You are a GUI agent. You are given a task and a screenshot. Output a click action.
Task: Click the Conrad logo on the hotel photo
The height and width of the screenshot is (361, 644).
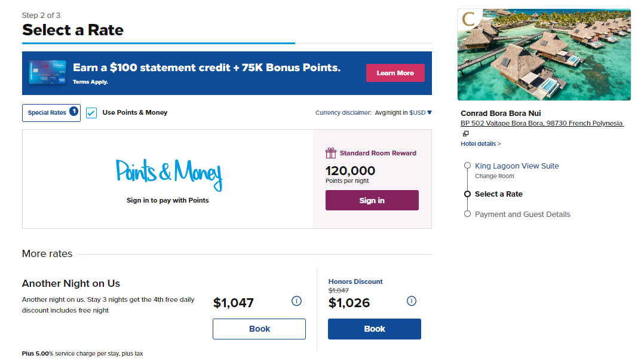click(x=470, y=18)
